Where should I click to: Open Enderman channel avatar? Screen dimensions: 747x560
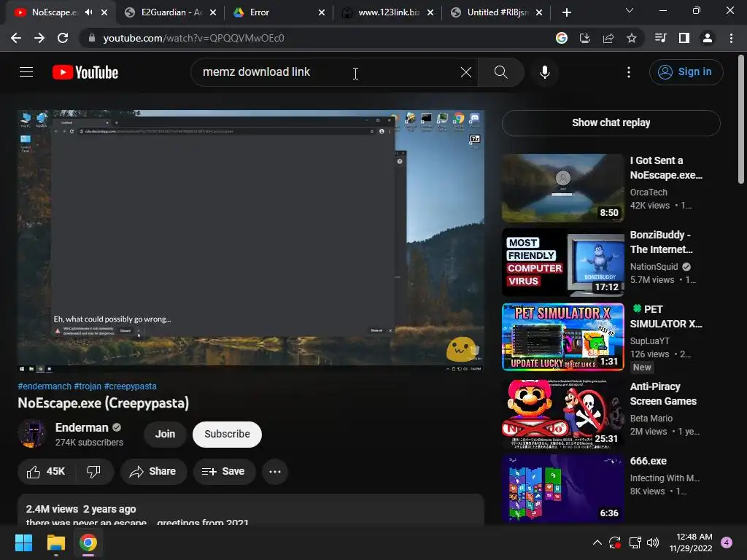[x=32, y=434]
